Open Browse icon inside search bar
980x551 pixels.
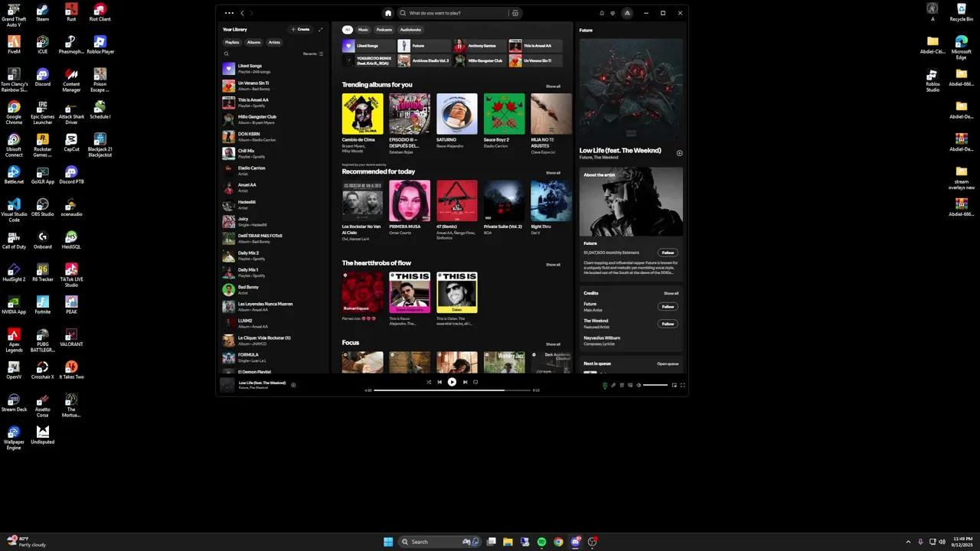pyautogui.click(x=515, y=13)
